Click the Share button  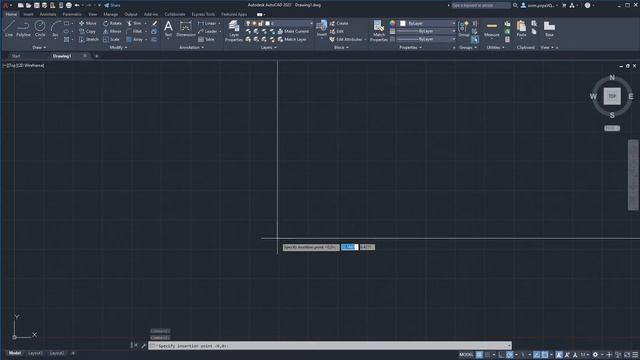[112, 5]
